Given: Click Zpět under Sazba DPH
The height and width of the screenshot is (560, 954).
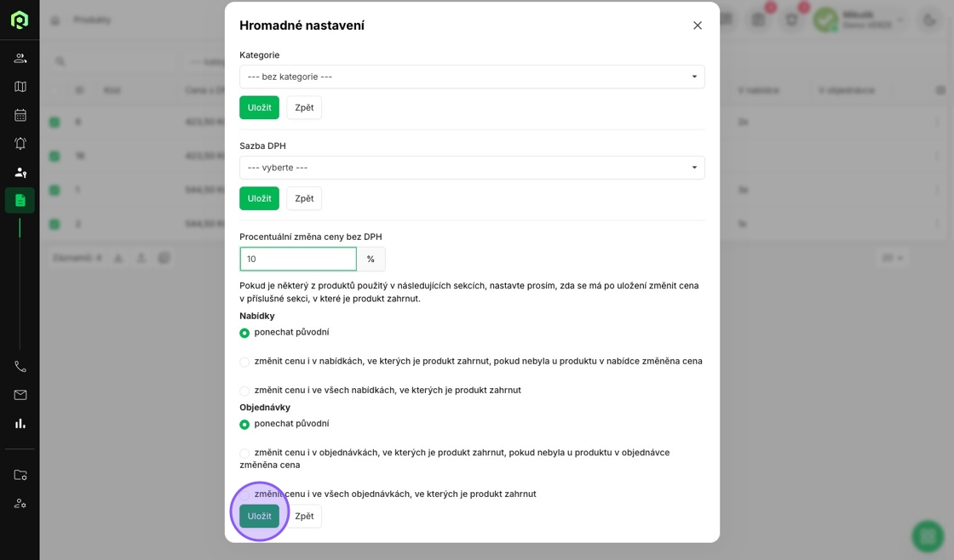Looking at the screenshot, I should 304,198.
